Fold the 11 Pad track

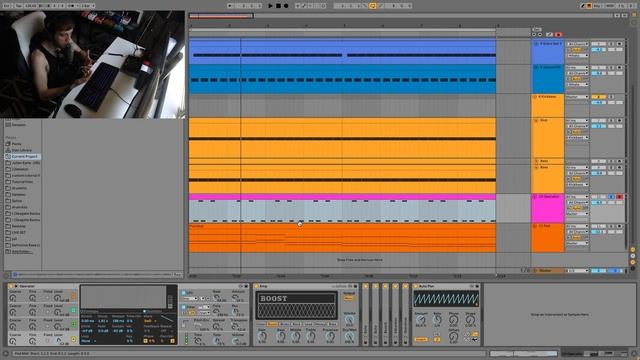pyautogui.click(x=535, y=226)
